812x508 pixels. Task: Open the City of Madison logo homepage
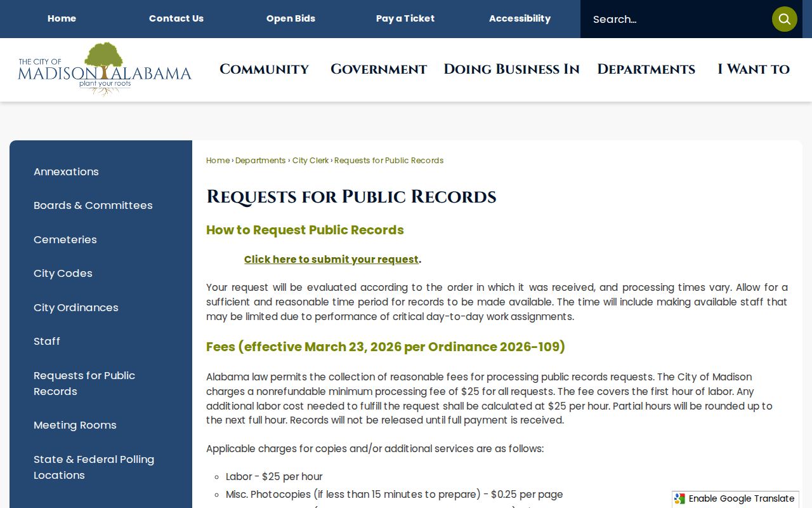105,69
